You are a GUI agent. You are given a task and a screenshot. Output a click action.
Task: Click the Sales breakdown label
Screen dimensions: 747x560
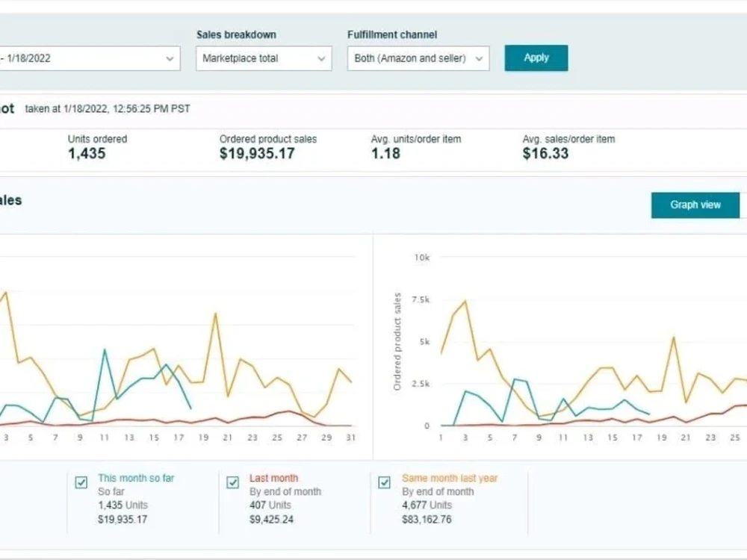coord(236,35)
